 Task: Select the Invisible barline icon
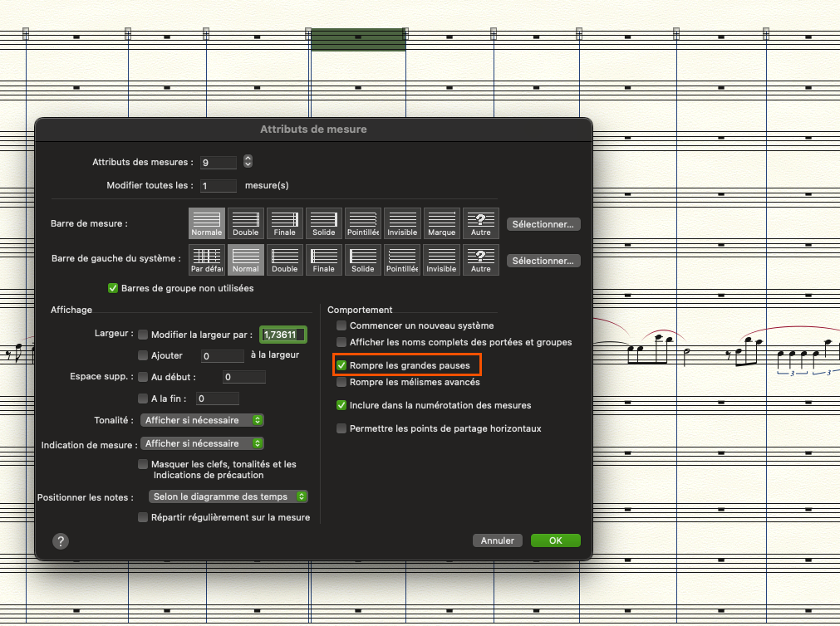pyautogui.click(x=402, y=223)
